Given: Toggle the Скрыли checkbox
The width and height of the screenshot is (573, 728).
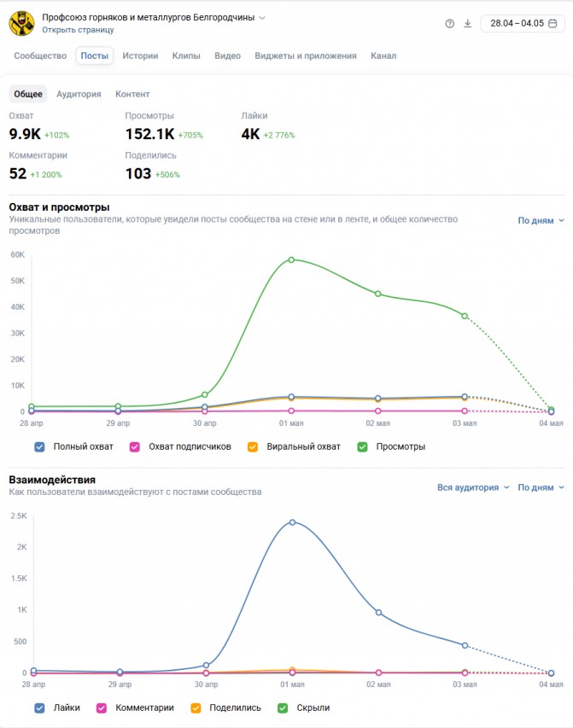Looking at the screenshot, I should point(283,708).
